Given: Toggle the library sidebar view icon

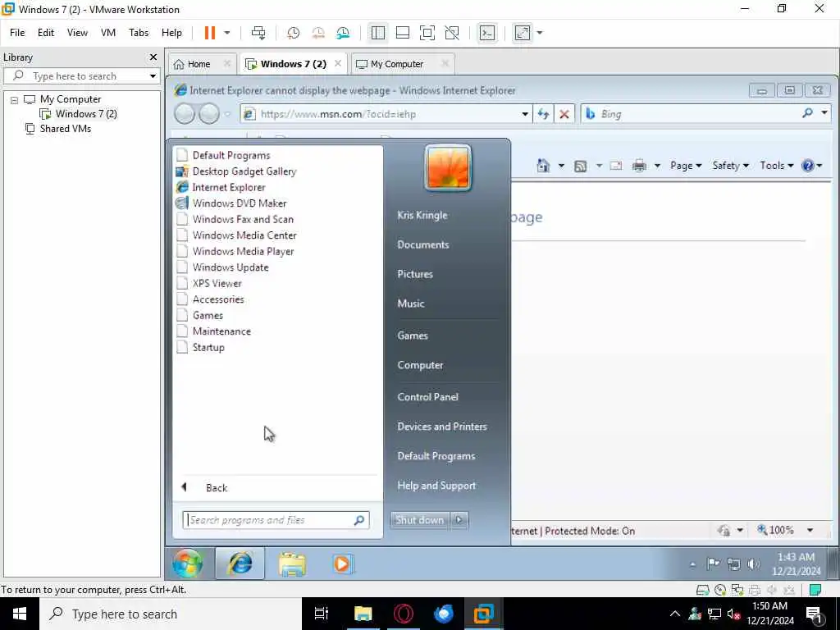Looking at the screenshot, I should [377, 33].
